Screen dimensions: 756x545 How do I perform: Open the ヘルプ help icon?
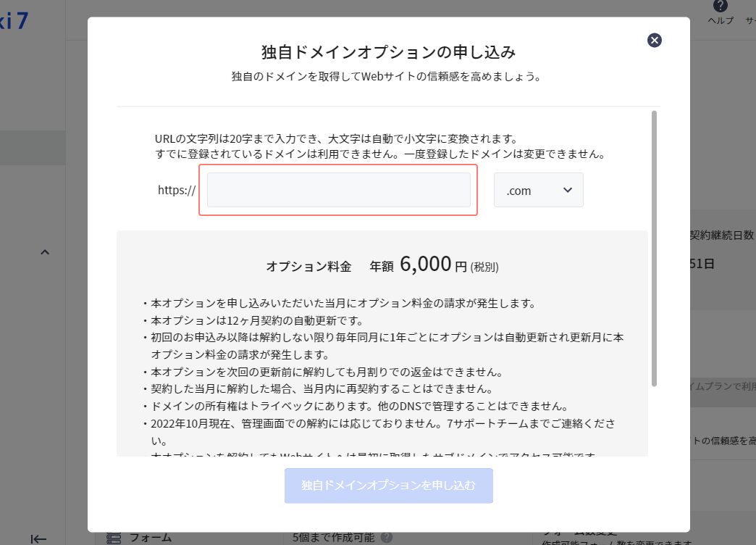pos(721,6)
